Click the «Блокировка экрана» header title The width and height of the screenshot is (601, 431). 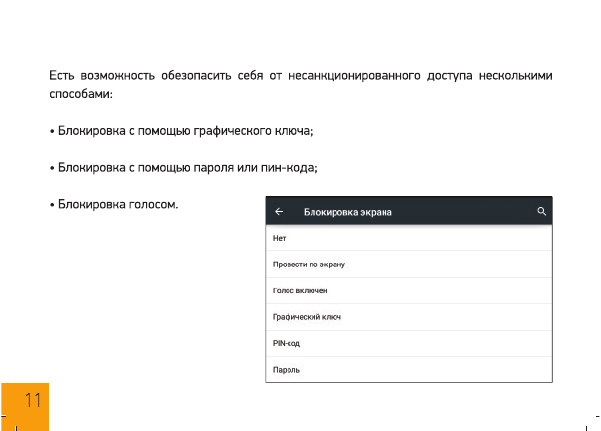(x=347, y=212)
